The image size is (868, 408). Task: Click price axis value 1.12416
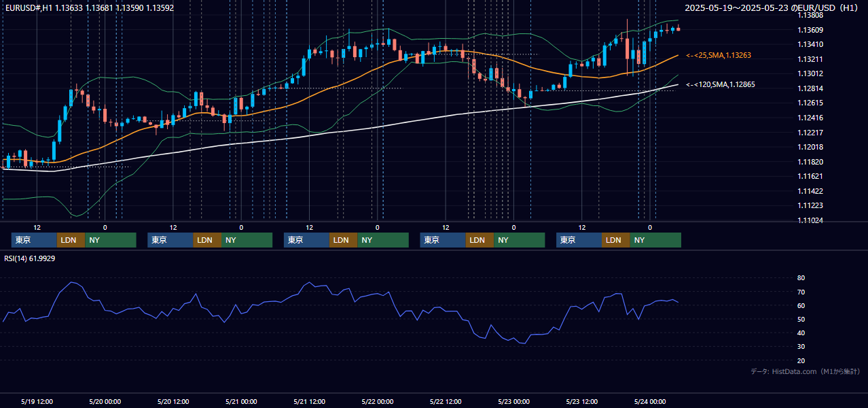[x=810, y=118]
